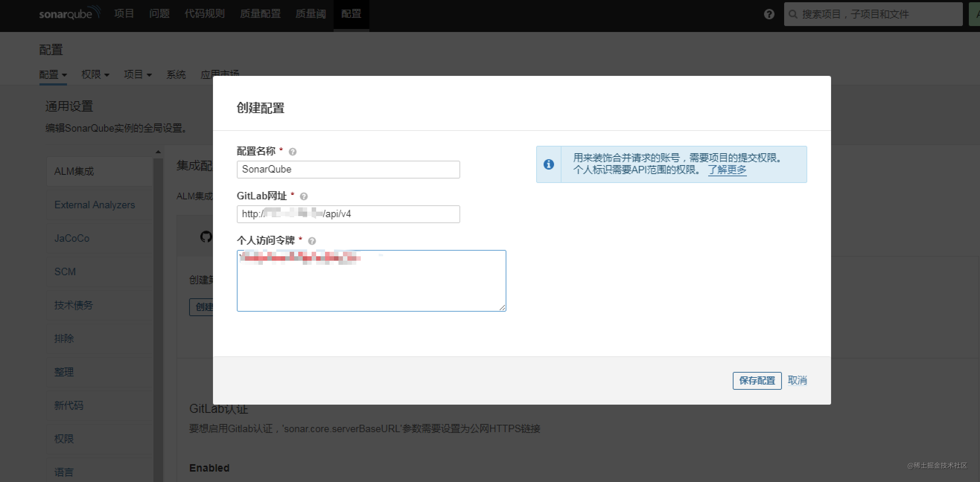Expand the 配置 dropdown

(53, 74)
